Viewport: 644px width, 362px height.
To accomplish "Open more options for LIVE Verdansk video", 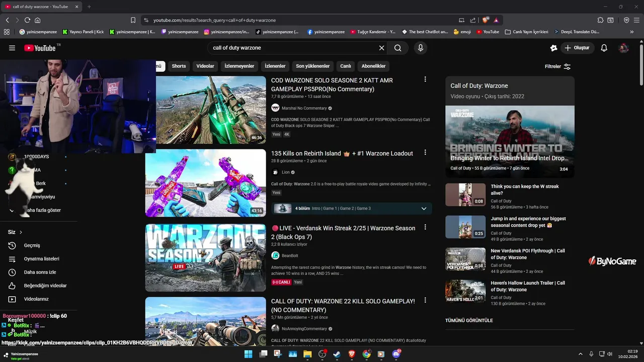I will (425, 227).
